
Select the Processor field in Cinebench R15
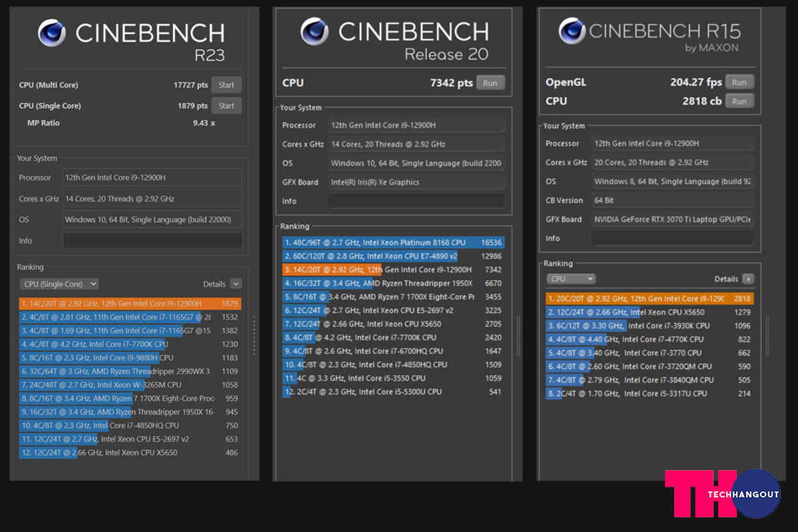(672, 144)
